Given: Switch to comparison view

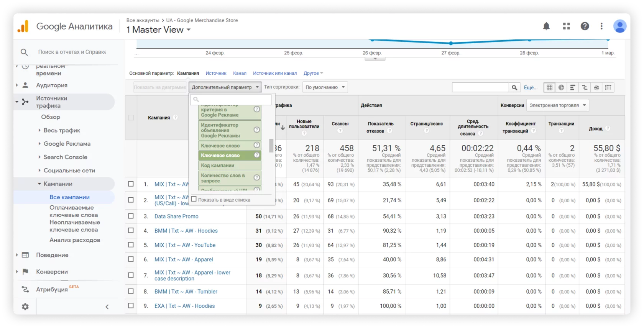Looking at the screenshot, I should (585, 87).
